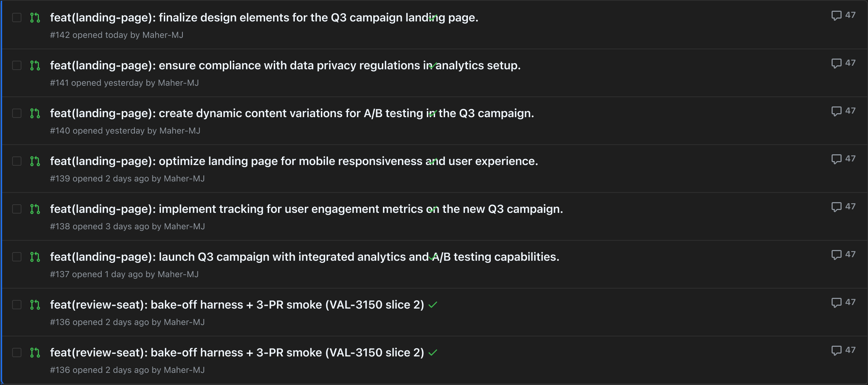Select the checkbox beside the mobile responsiveness PR
Image resolution: width=868 pixels, height=385 pixels.
tap(17, 161)
